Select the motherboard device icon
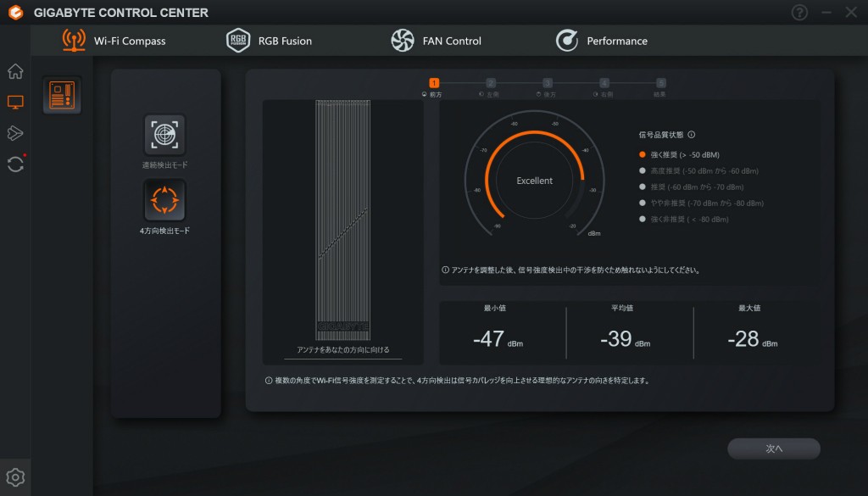Screen dimensions: 868x496 click(62, 95)
